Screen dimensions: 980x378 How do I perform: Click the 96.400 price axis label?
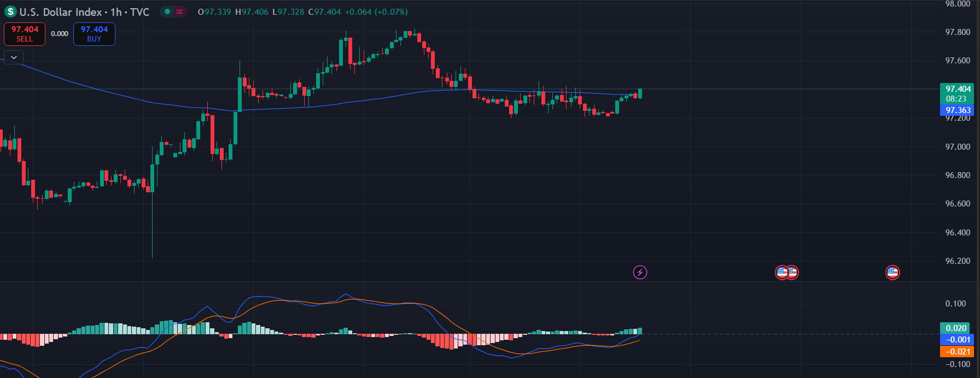958,233
